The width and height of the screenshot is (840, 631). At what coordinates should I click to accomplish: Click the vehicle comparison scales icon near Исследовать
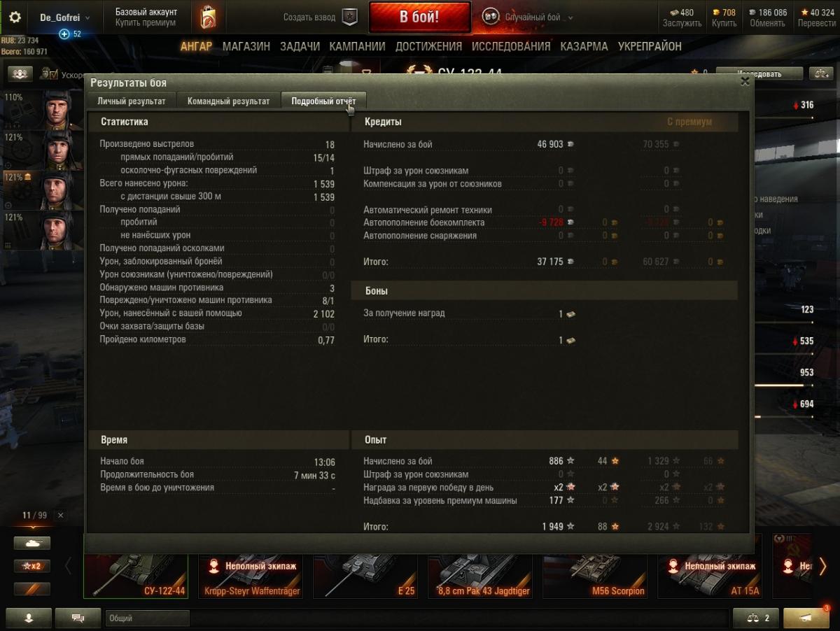tap(820, 73)
